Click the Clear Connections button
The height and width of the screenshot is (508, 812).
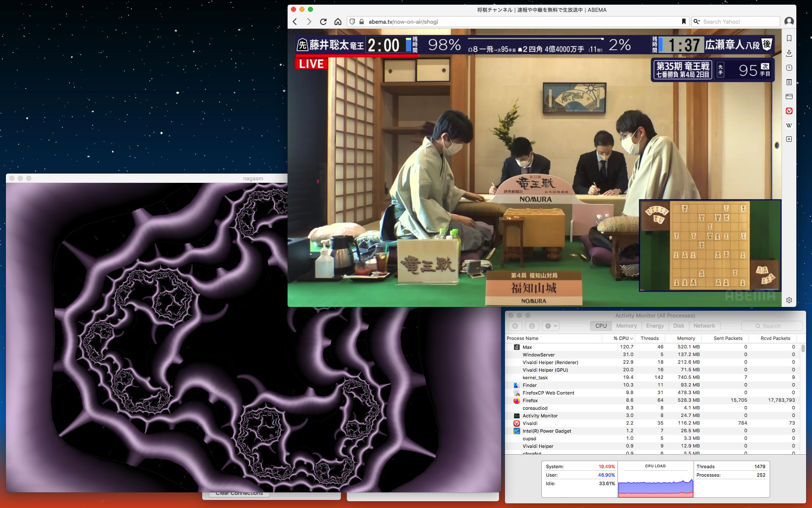[x=239, y=494]
